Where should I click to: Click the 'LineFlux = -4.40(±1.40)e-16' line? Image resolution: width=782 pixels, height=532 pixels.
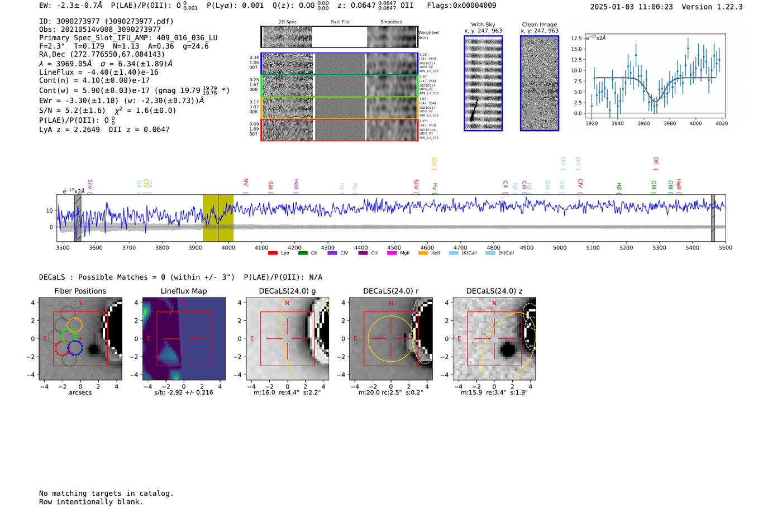click(99, 72)
